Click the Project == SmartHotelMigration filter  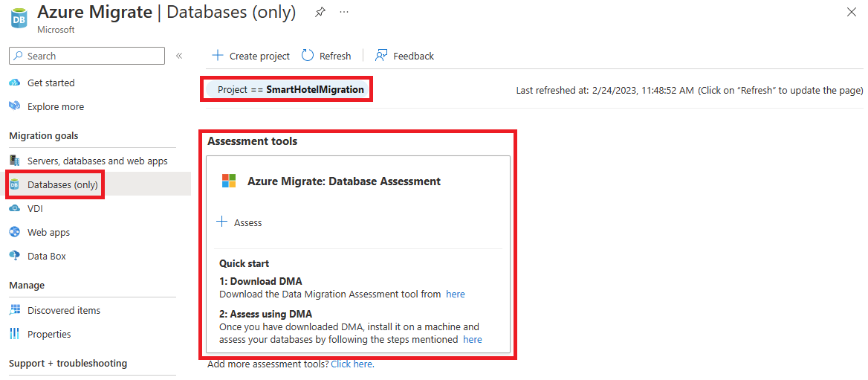click(x=287, y=89)
